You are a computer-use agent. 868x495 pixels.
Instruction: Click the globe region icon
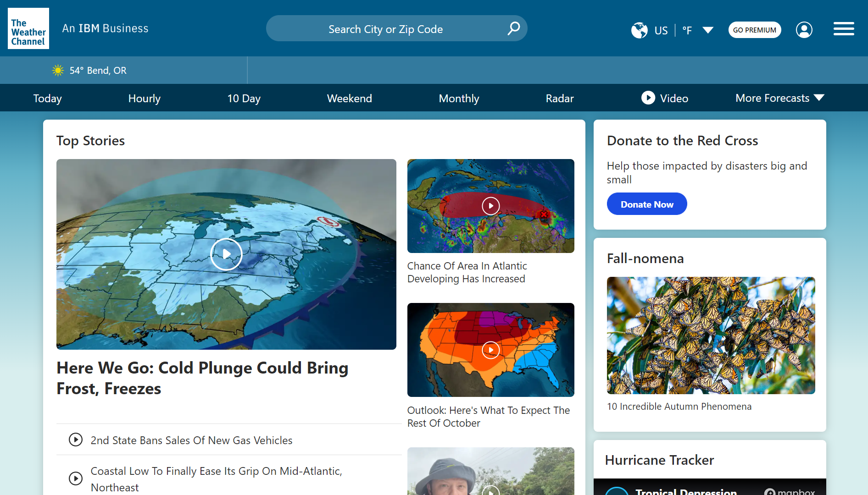click(639, 30)
